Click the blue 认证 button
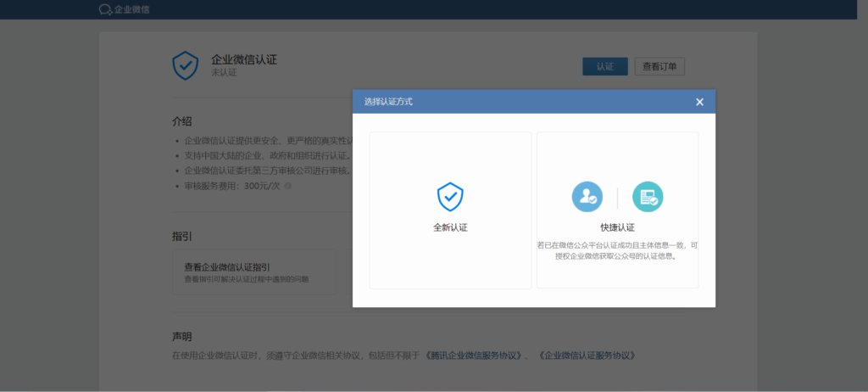868x392 pixels. click(x=605, y=66)
